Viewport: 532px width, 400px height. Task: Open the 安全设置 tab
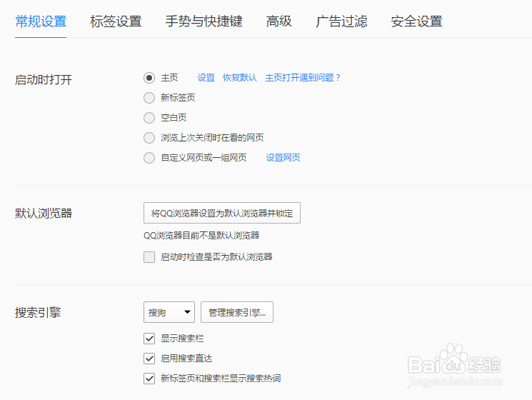pos(416,21)
